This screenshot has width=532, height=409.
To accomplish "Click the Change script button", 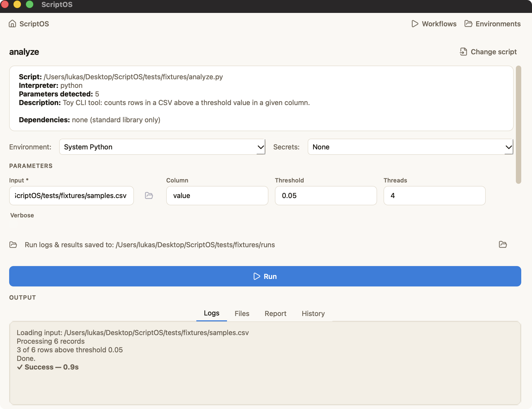I will [x=488, y=52].
